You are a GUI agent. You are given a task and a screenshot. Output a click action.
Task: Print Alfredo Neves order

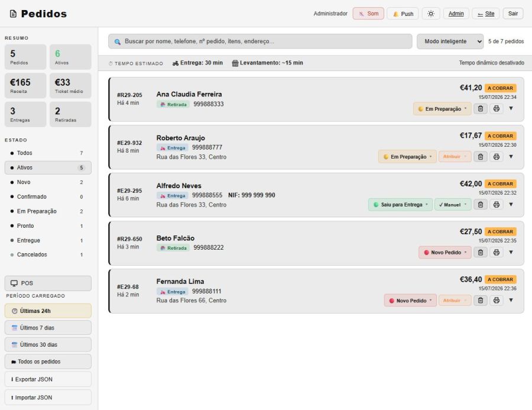497,205
